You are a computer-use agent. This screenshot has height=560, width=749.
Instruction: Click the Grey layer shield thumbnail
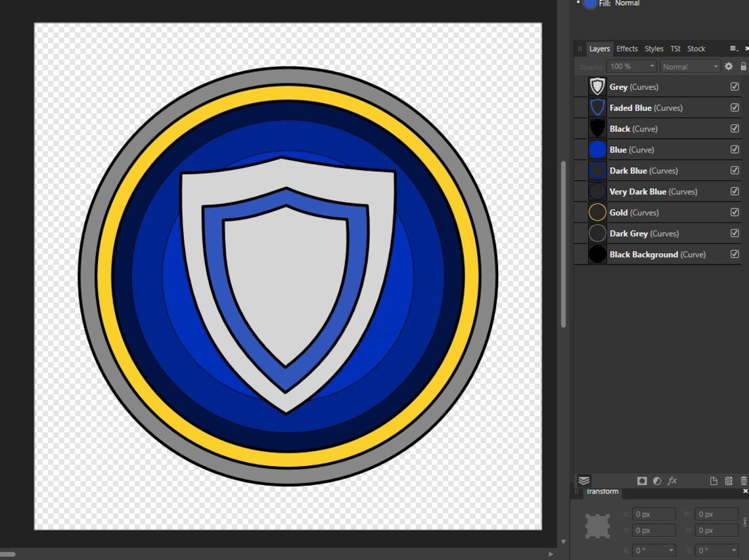point(597,86)
